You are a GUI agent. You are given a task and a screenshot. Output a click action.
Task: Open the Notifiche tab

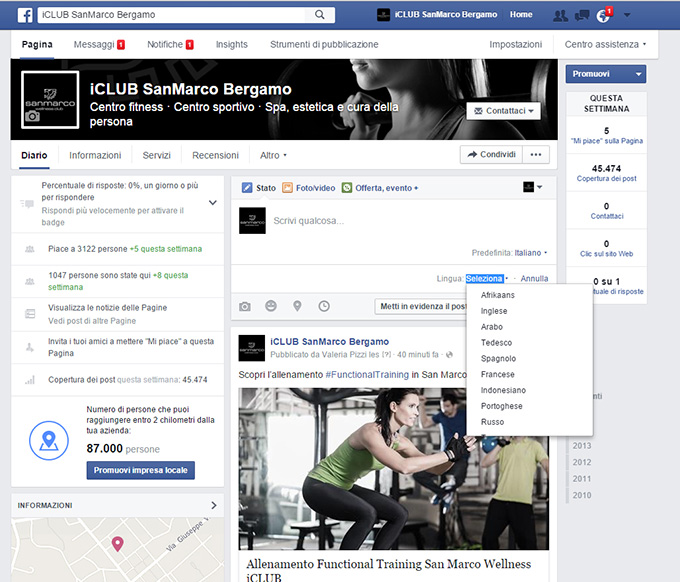(x=170, y=44)
